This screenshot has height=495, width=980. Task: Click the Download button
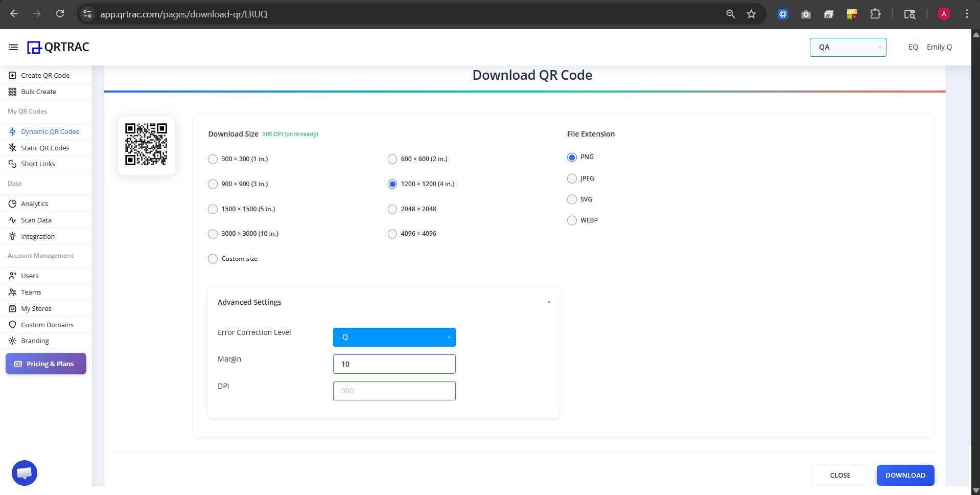click(905, 475)
